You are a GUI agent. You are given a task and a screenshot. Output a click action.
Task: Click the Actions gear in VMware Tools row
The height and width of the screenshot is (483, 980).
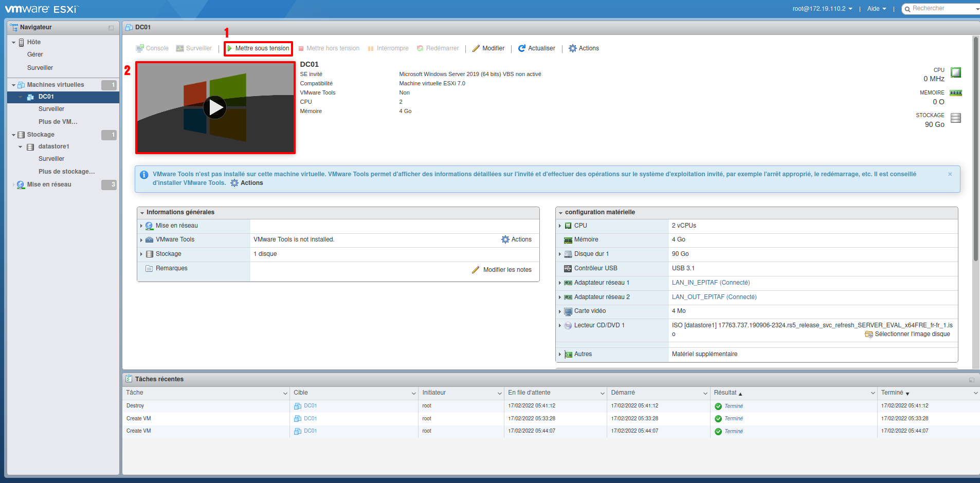point(505,239)
